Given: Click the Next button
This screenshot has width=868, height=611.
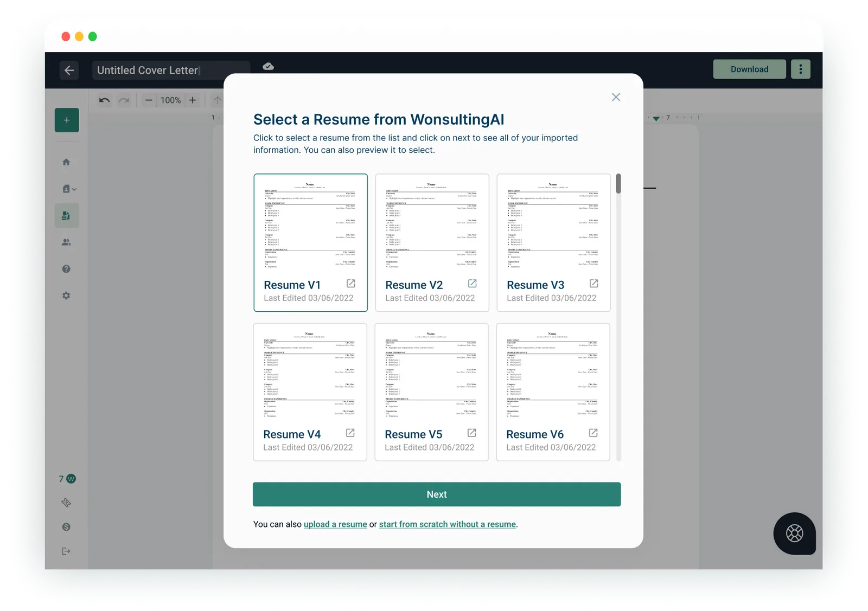Looking at the screenshot, I should pyautogui.click(x=437, y=494).
